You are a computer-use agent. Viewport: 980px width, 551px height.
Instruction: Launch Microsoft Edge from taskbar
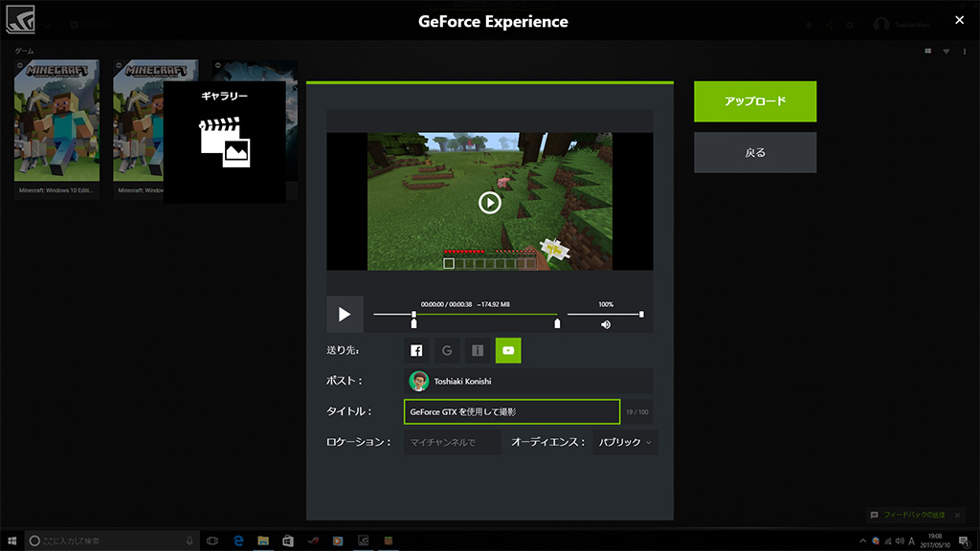(x=238, y=540)
